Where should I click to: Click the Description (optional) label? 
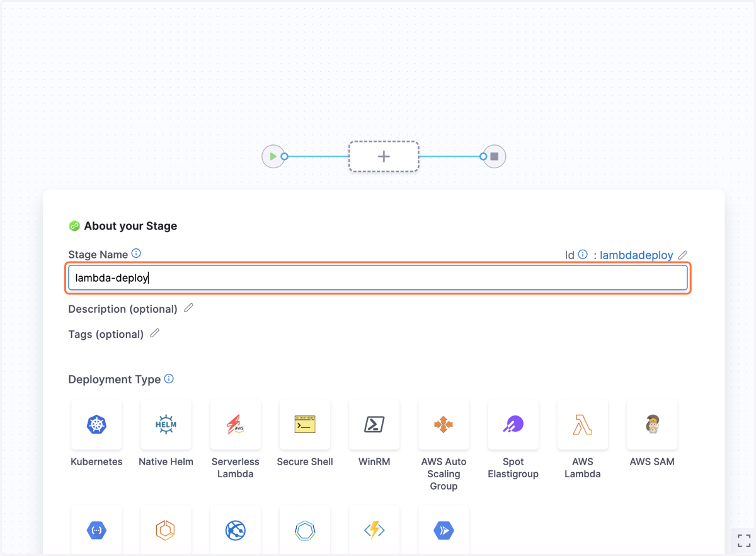coord(123,309)
